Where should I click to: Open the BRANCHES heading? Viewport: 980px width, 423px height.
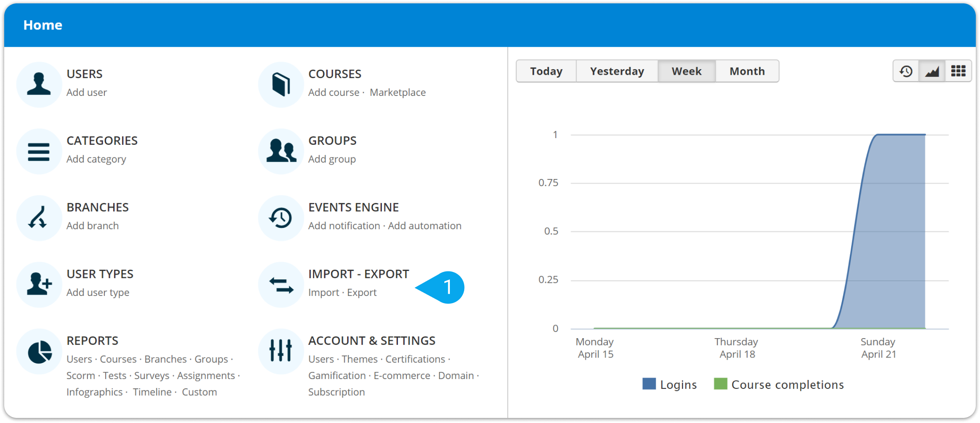tap(98, 207)
